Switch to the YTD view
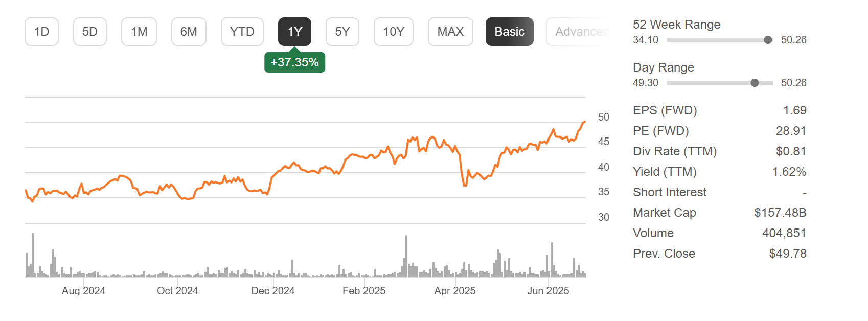The image size is (868, 321). coord(242,31)
